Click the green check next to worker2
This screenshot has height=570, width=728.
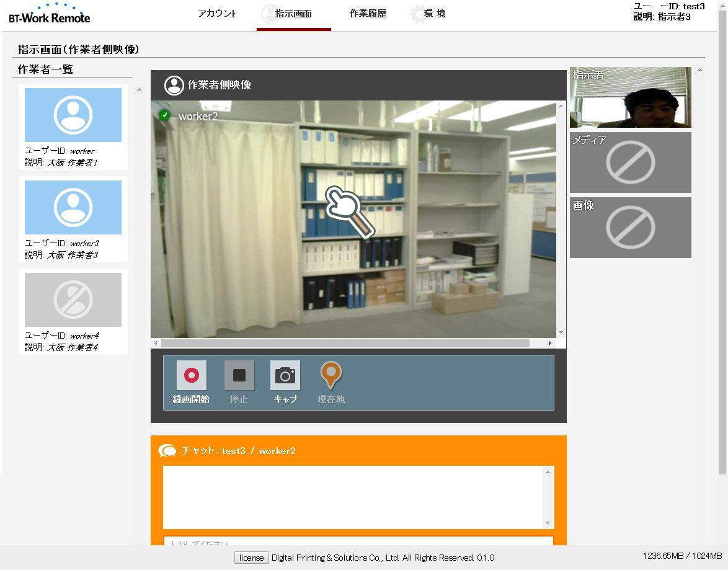tap(164, 115)
